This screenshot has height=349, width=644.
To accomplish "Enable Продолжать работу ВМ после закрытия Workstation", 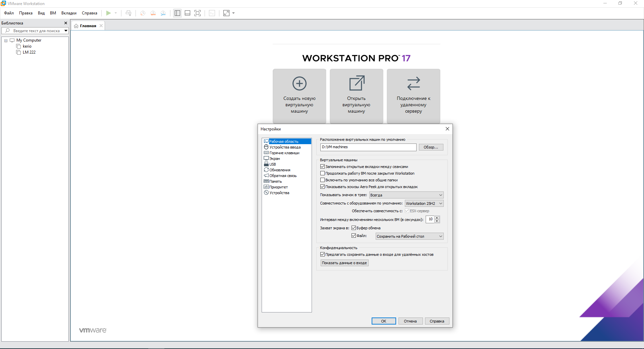I will coord(323,173).
